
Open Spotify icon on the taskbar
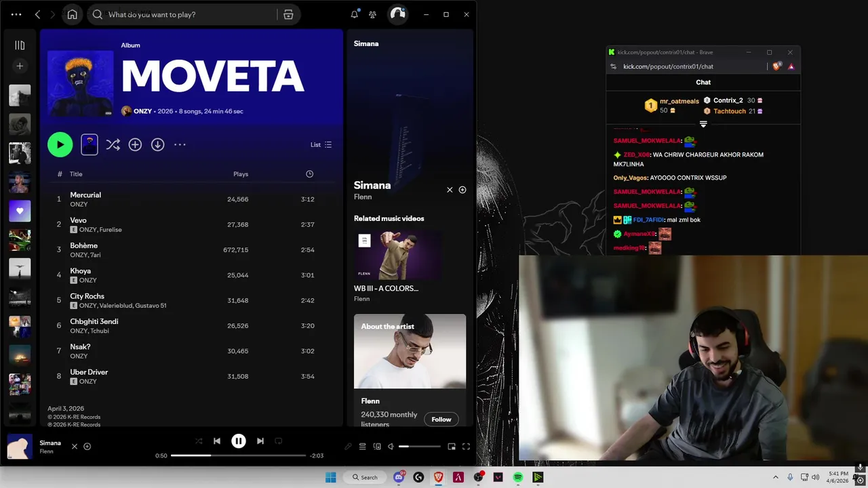coord(518,477)
